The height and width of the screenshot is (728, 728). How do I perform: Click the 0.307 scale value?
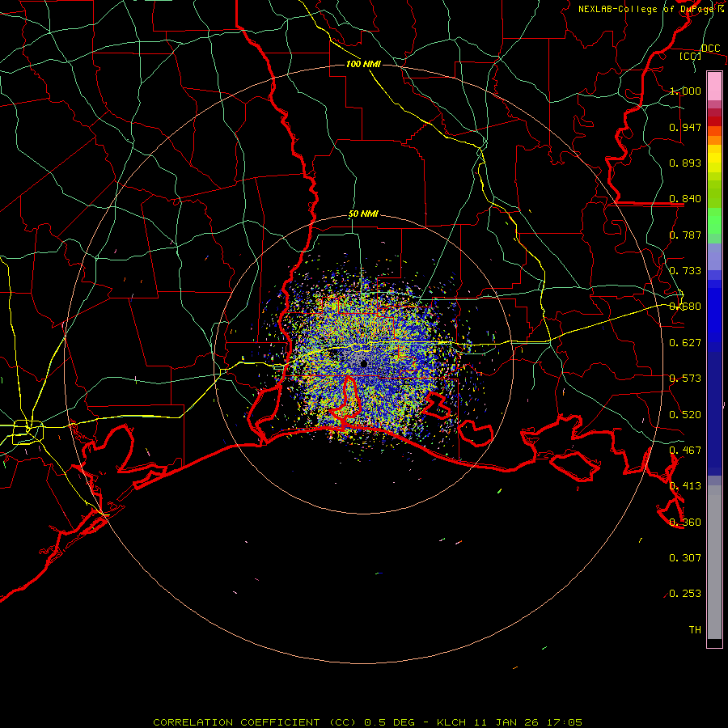[x=685, y=558]
